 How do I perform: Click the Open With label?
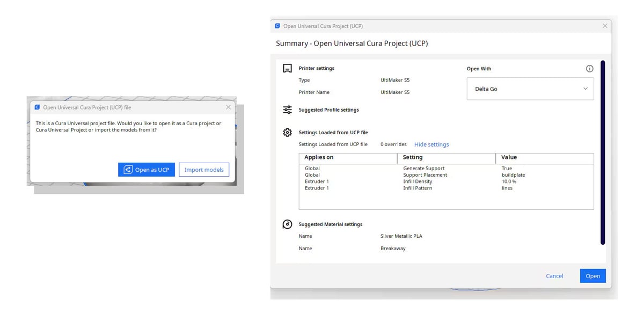coord(479,69)
